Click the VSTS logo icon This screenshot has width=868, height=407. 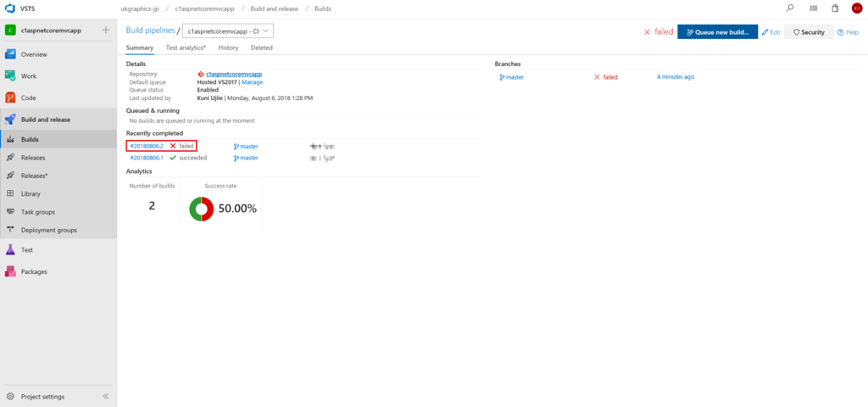coord(9,8)
